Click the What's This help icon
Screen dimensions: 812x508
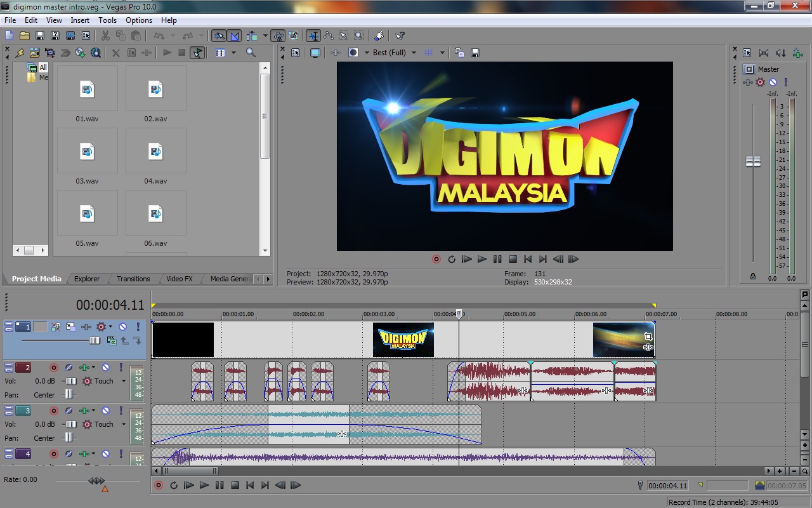pos(400,36)
